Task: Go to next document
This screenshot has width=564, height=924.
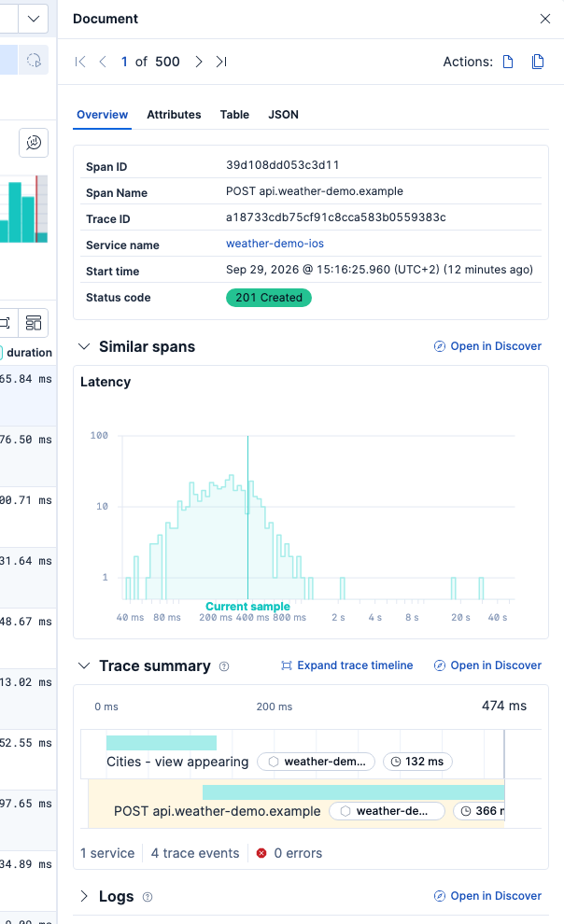Action: coord(199,62)
